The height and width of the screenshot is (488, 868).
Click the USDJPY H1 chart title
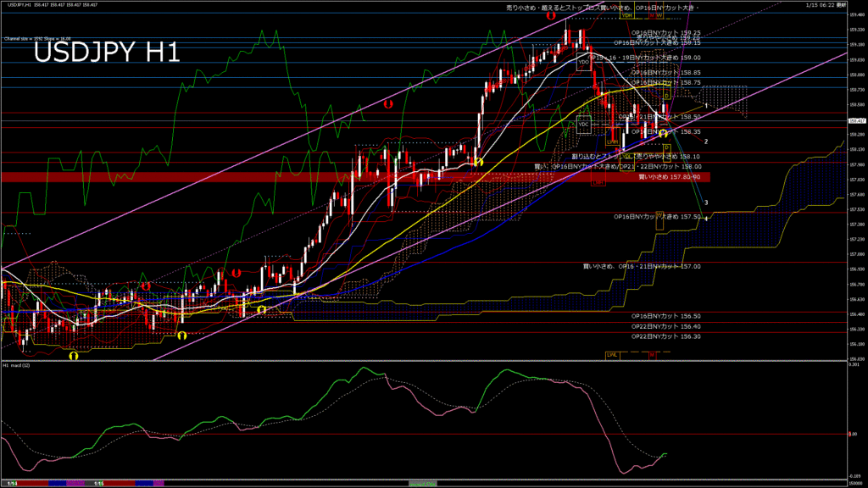pos(106,53)
